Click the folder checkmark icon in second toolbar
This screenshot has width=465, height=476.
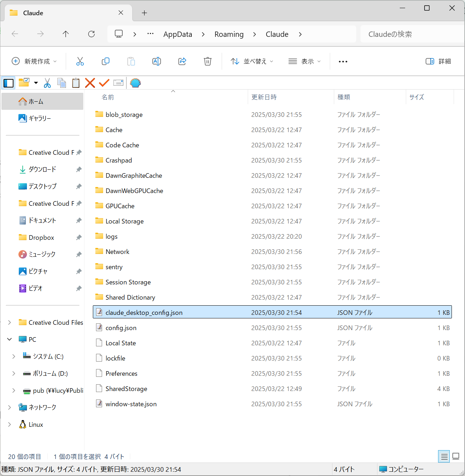(24, 83)
